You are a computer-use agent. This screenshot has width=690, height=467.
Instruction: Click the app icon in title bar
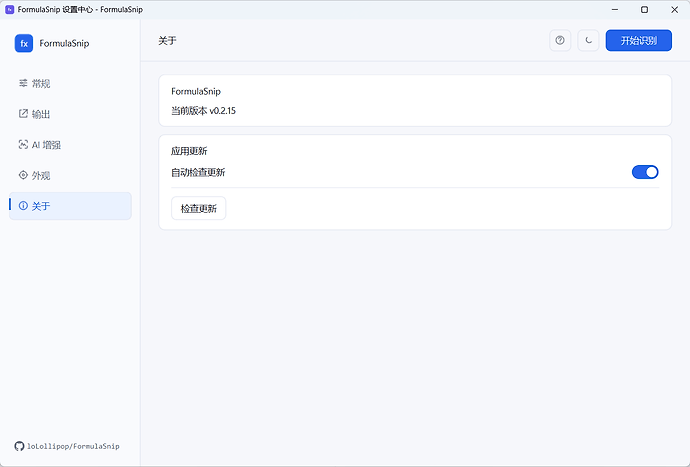tap(9, 9)
